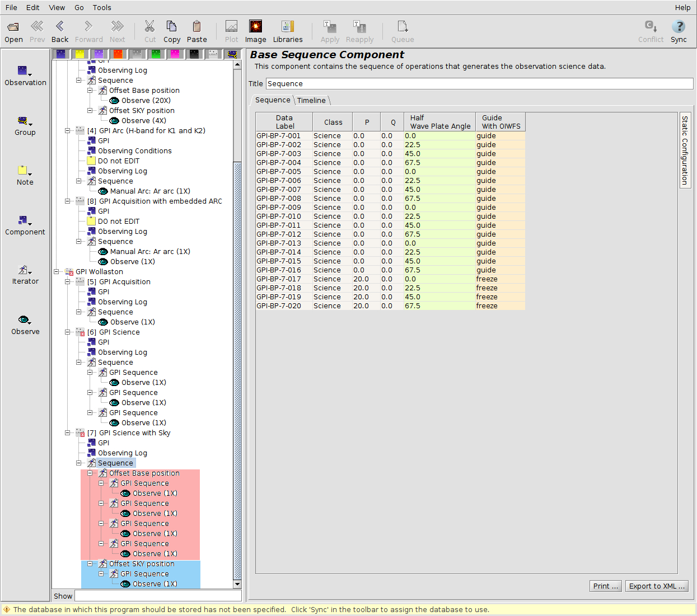
Task: Toggle the group filter button above tree
Action: click(x=232, y=54)
